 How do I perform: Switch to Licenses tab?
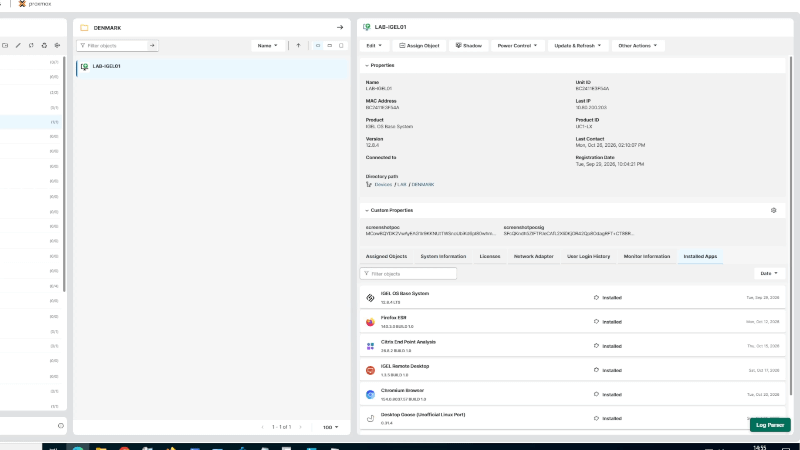click(490, 257)
